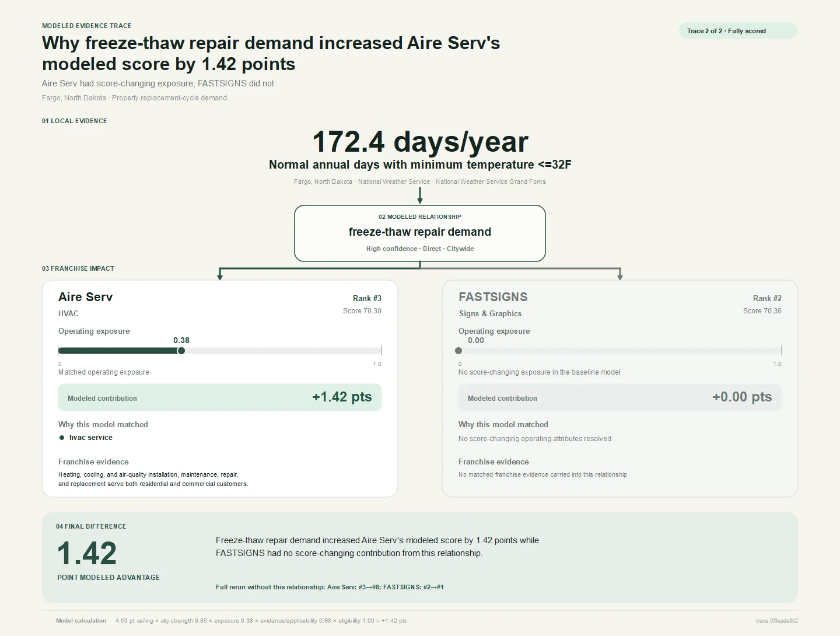This screenshot has width=840, height=636.
Task: Click the '+0.00 pts' modeled contribution value
Action: [742, 397]
